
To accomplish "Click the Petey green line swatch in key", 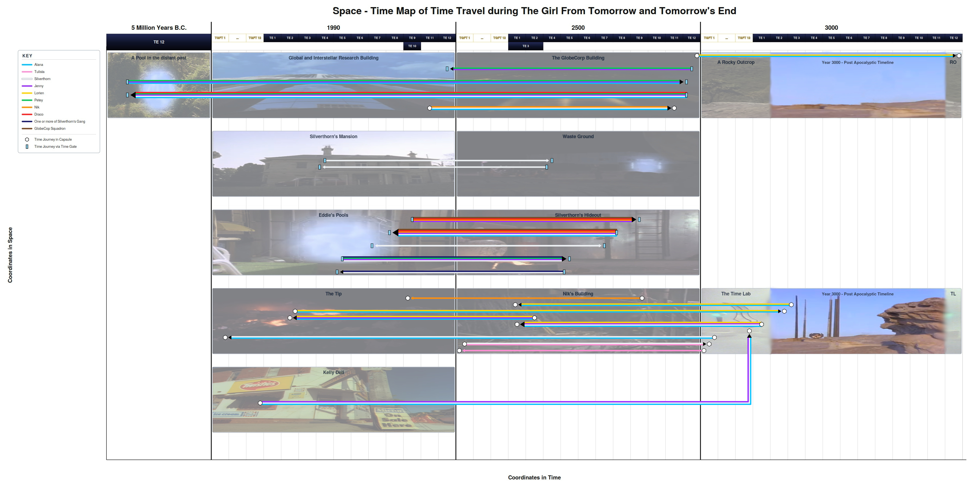I will coord(27,100).
